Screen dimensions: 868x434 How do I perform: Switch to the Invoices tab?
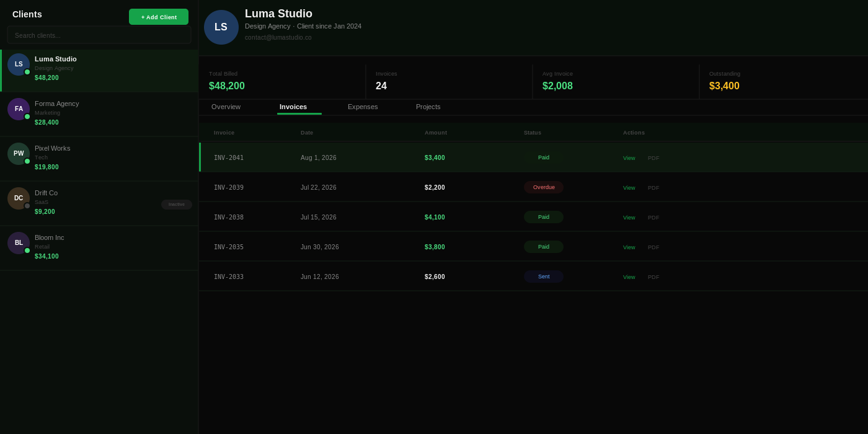[x=293, y=107]
